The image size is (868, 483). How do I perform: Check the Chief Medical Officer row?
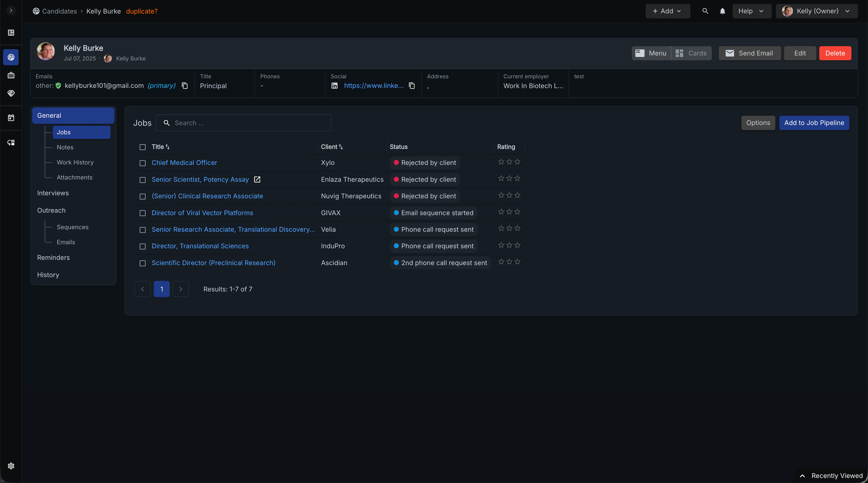coord(143,163)
